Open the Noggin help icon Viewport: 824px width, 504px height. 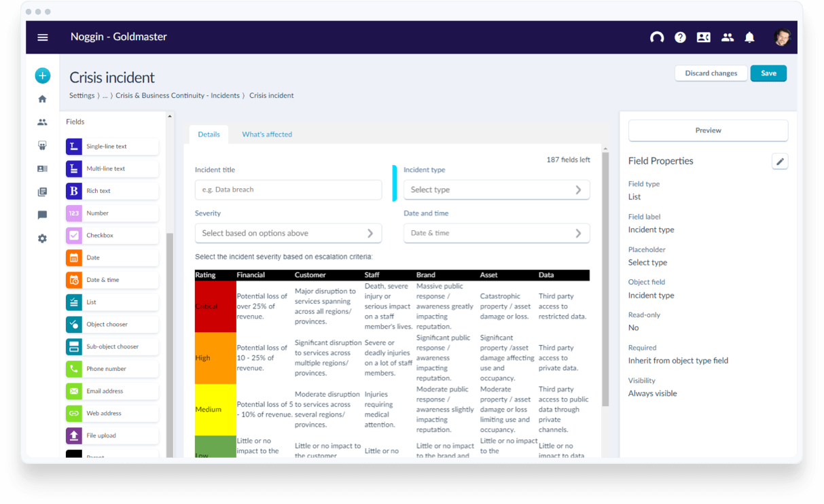(x=680, y=37)
